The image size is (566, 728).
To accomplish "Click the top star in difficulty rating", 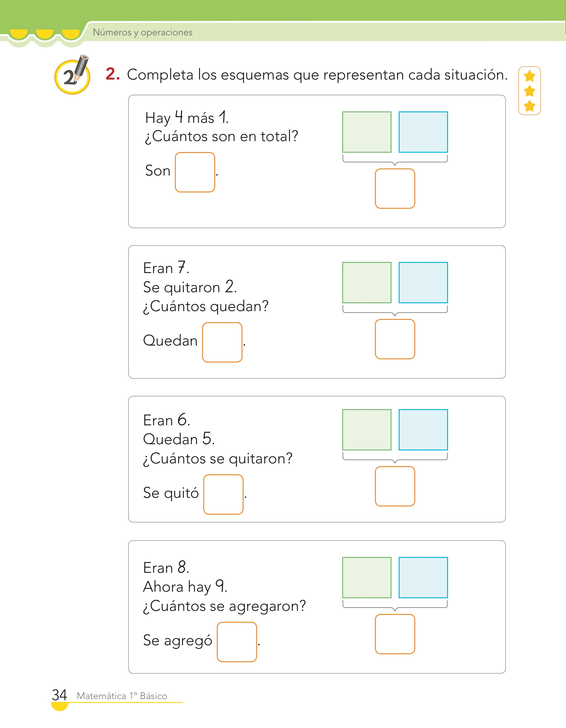I will (529, 76).
